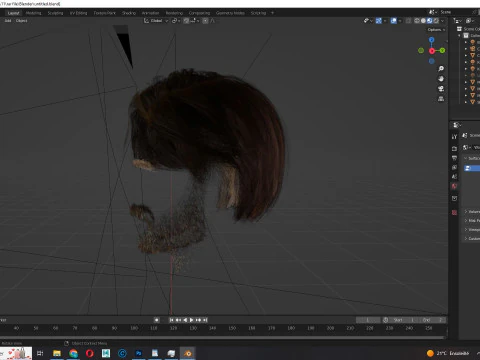The image size is (480, 360).
Task: Collapse the Collection in the outliner
Action: [x=459, y=35]
